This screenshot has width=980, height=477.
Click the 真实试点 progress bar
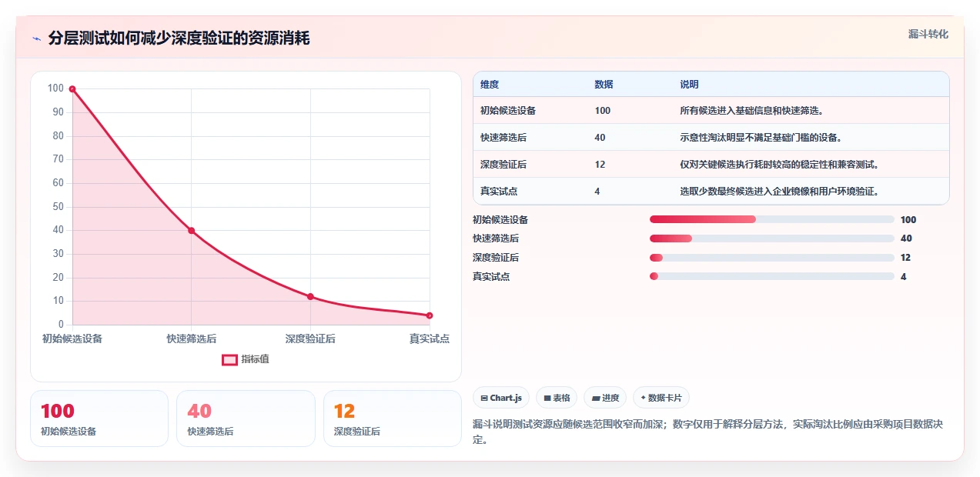(772, 276)
